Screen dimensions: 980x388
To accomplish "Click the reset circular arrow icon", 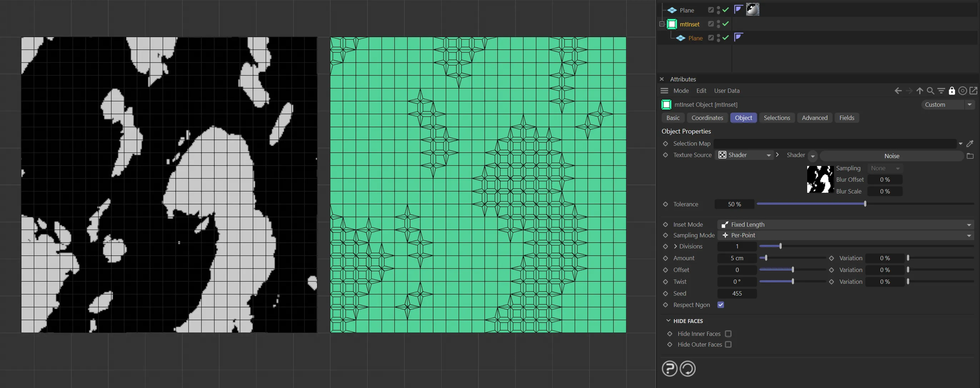I will (x=688, y=368).
